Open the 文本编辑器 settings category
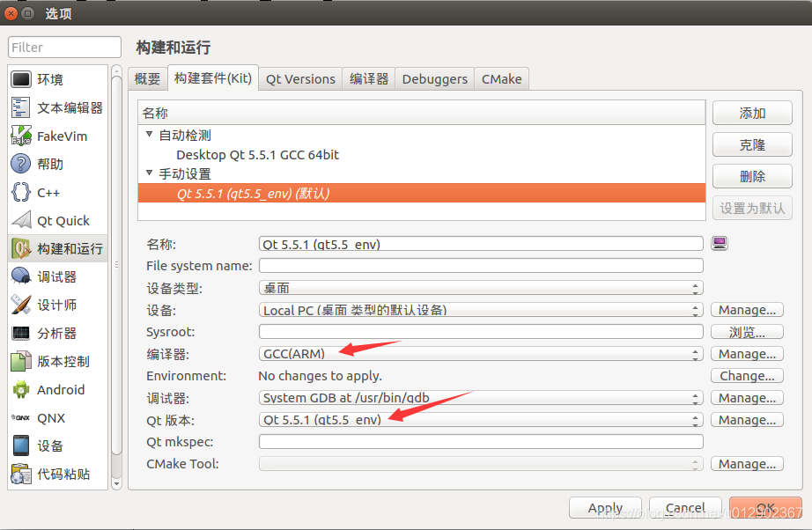Image resolution: width=812 pixels, height=530 pixels. pos(58,107)
